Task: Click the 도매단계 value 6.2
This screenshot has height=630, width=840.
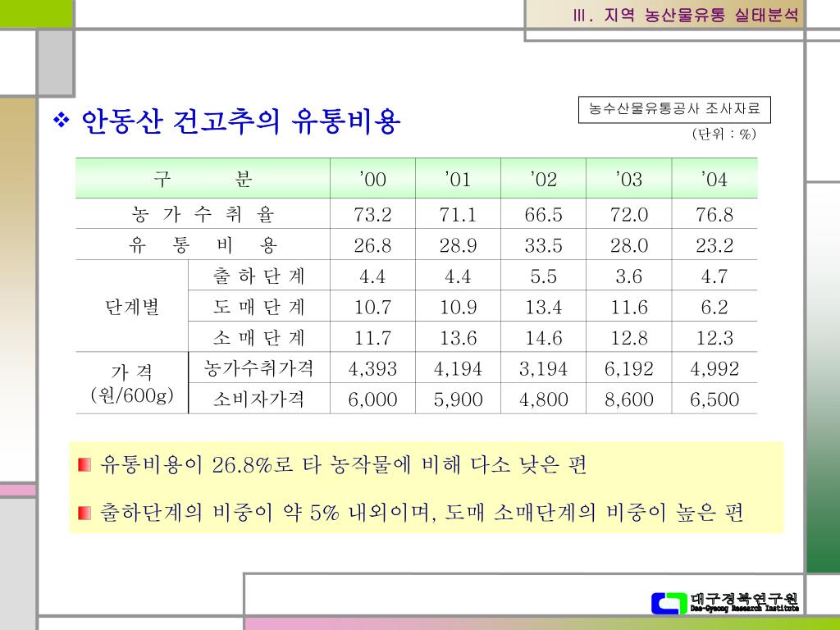Action: [x=714, y=307]
